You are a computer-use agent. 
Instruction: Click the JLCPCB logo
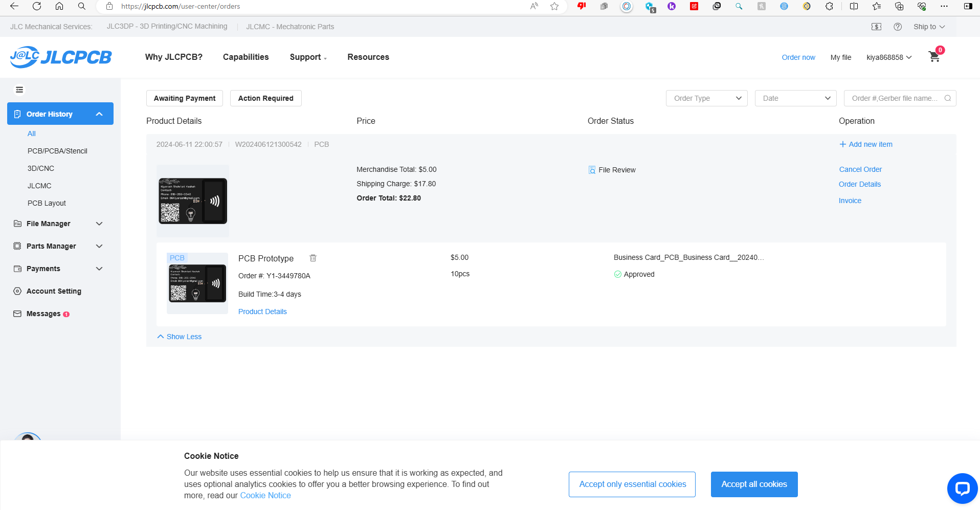61,57
